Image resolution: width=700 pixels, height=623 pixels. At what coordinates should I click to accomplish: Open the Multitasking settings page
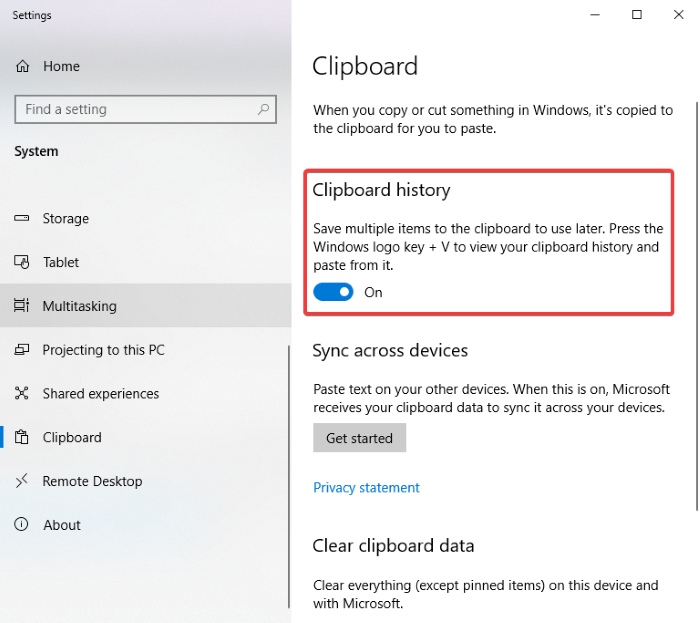pyautogui.click(x=80, y=306)
